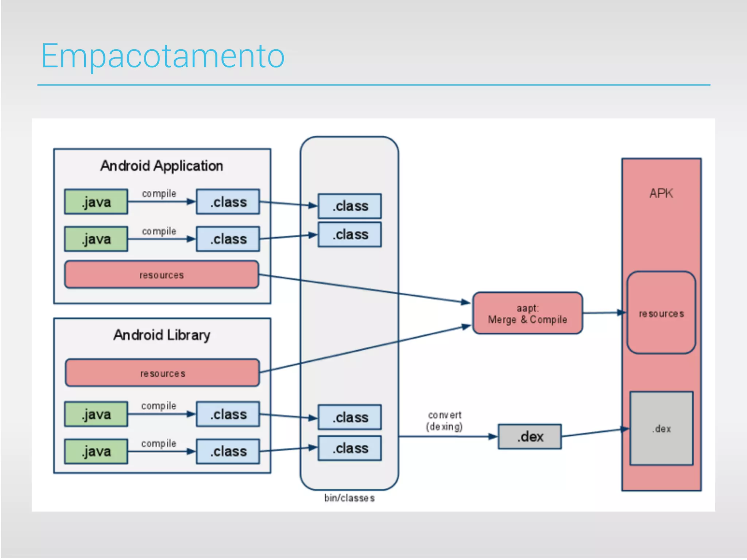The height and width of the screenshot is (560, 747).
Task: Select the first .class box in Android Library
Action: 228,415
